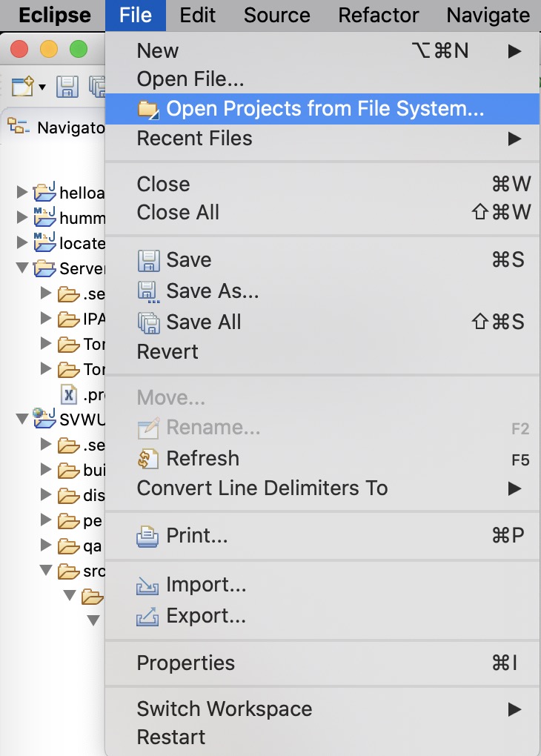Open Convert Line Delimiters To submenu
The width and height of the screenshot is (541, 756).
[x=322, y=488]
